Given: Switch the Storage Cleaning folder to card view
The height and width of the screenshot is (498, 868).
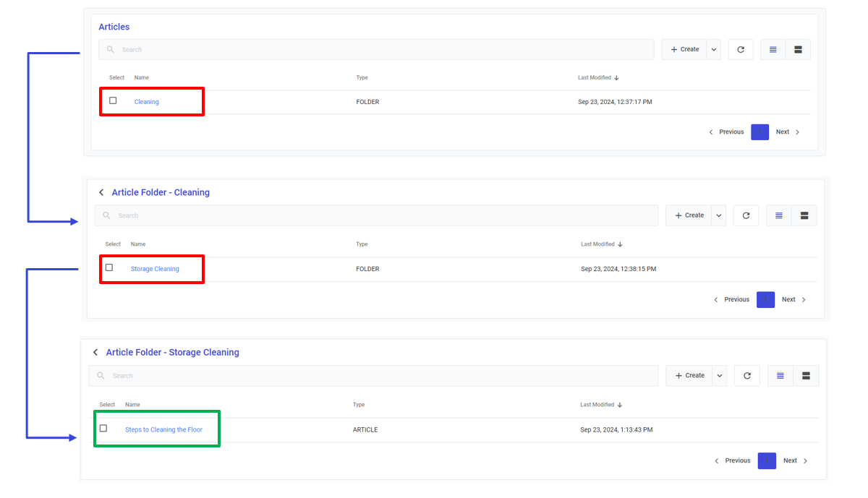Looking at the screenshot, I should click(x=805, y=376).
